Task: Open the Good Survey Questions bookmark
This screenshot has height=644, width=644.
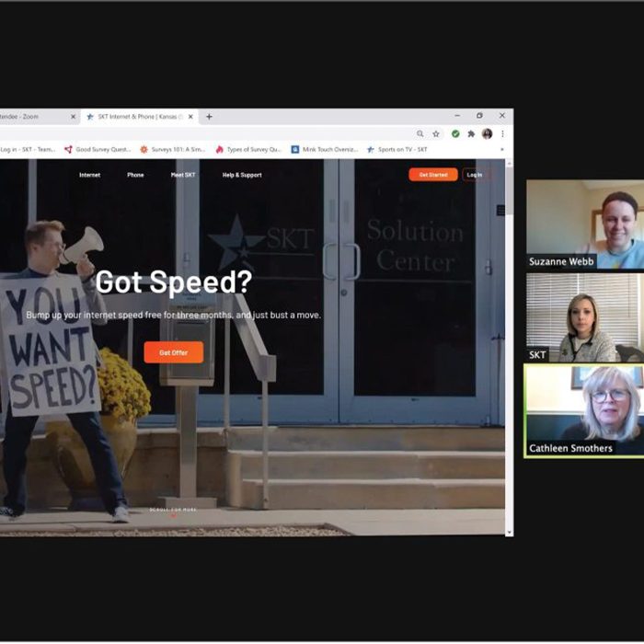Action: pos(98,149)
